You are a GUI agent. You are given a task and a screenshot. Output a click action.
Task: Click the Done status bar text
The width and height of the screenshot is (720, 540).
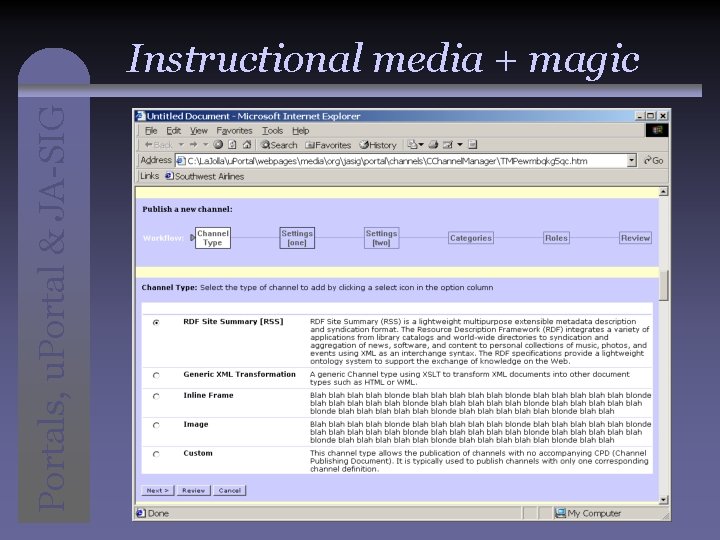coord(158,513)
